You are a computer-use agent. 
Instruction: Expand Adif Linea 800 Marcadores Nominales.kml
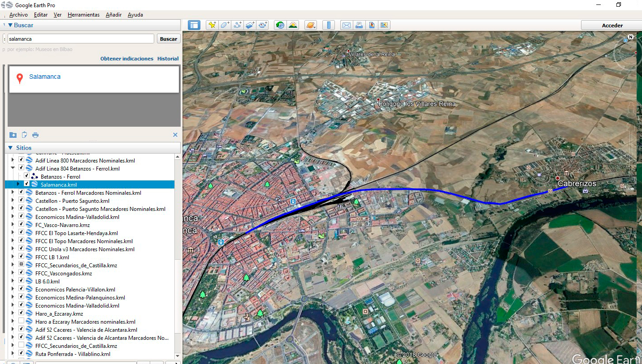click(13, 160)
